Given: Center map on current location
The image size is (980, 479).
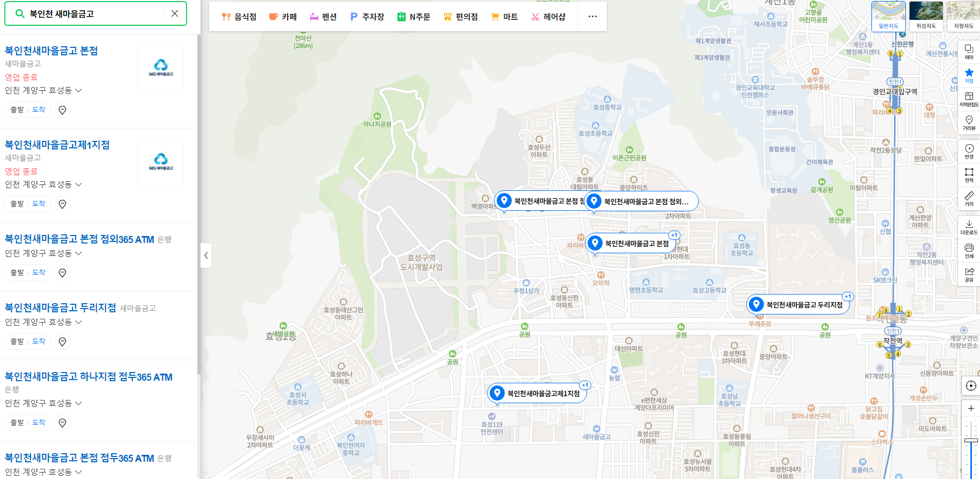Looking at the screenshot, I should pyautogui.click(x=971, y=385).
